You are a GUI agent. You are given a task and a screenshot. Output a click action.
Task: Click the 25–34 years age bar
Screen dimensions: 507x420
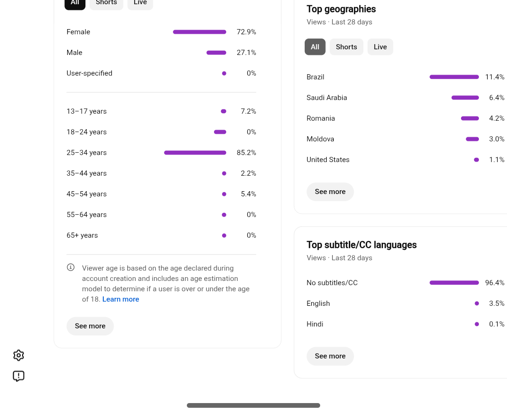point(195,153)
